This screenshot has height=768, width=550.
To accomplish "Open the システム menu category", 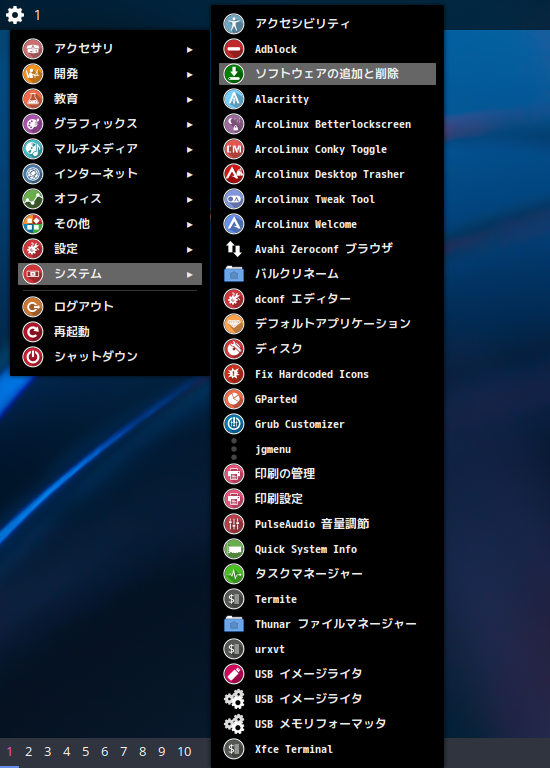I will (110, 274).
